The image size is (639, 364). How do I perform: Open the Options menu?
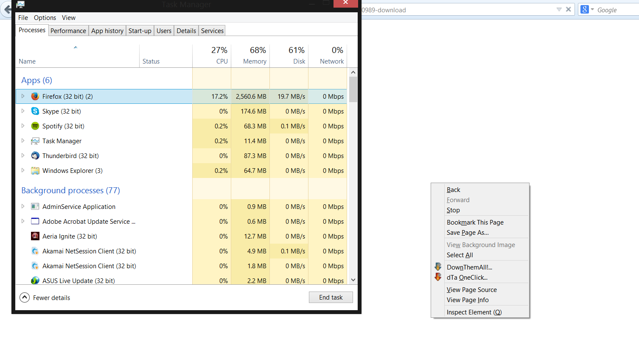(x=45, y=18)
